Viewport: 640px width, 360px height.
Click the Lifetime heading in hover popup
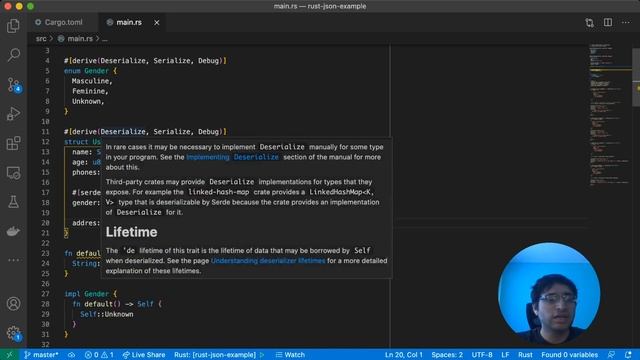pyautogui.click(x=131, y=232)
